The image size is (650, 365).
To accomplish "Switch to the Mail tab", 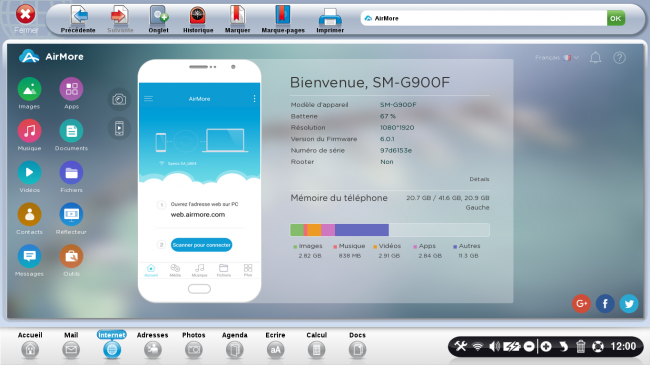I will tap(71, 345).
